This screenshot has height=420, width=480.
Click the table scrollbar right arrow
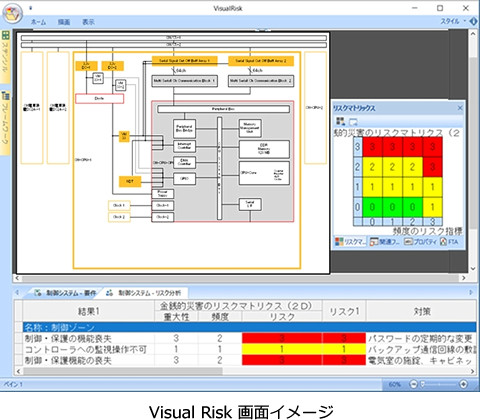(473, 371)
